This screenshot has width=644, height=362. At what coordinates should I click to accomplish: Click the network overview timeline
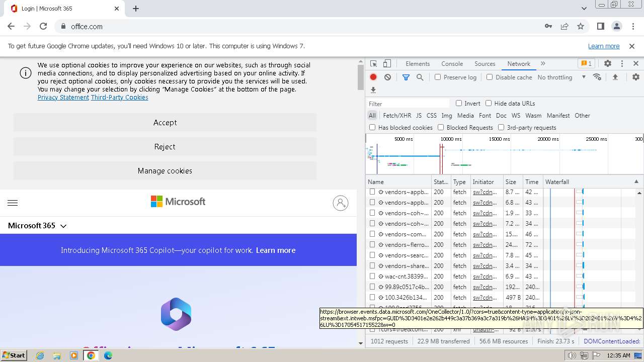505,154
